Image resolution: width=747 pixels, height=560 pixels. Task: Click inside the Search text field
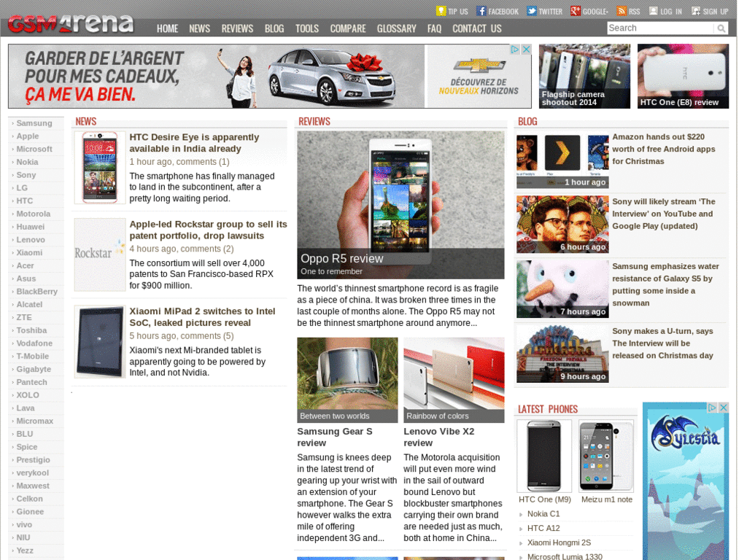coord(659,28)
